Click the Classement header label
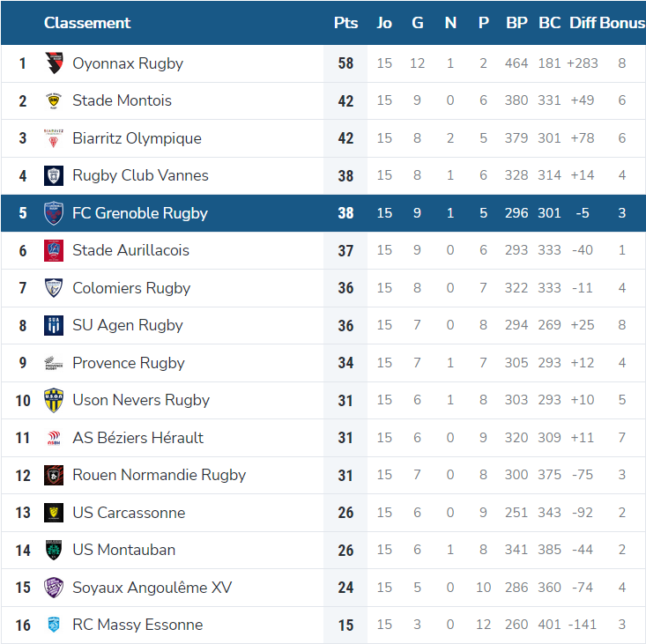Viewport: 646px width, 644px height. [87, 23]
